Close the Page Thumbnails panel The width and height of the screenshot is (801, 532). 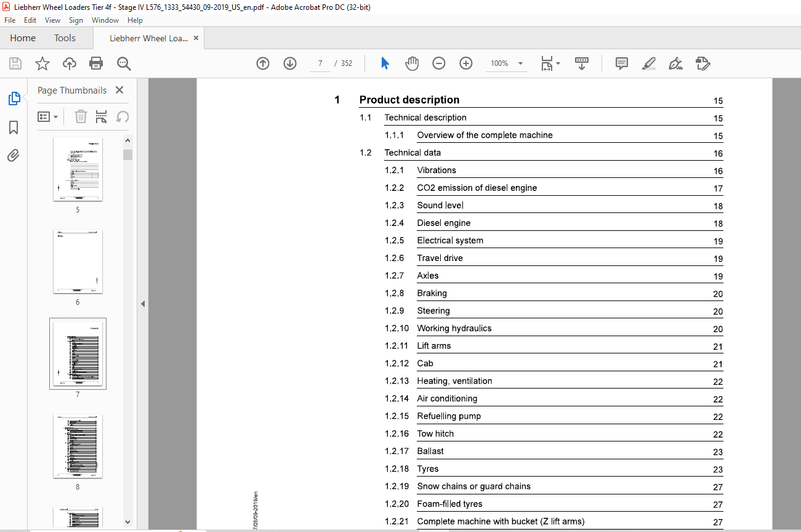coord(119,91)
